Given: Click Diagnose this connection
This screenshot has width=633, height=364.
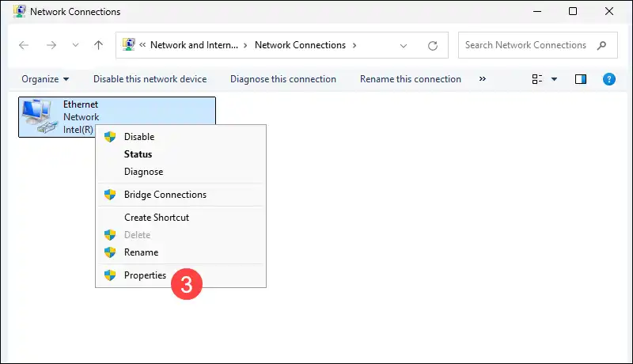Looking at the screenshot, I should click(x=282, y=79).
